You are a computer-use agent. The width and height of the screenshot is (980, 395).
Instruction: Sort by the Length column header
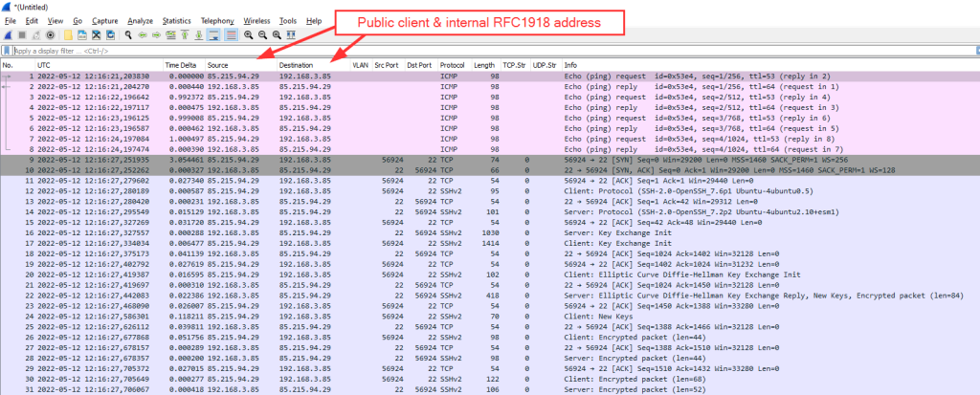coord(485,65)
